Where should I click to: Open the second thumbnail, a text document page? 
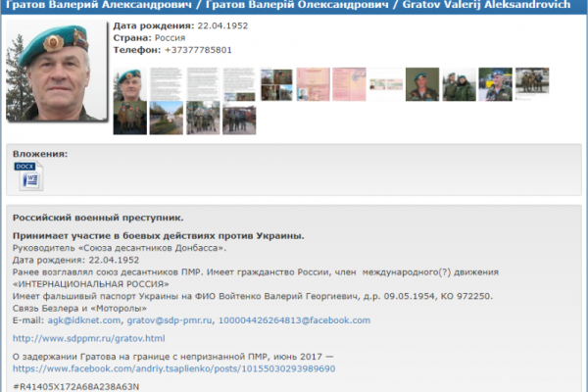[167, 84]
